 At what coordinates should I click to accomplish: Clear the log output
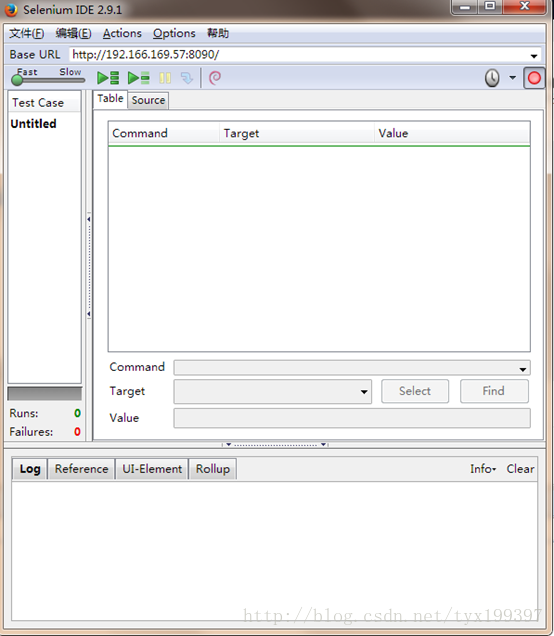click(520, 469)
